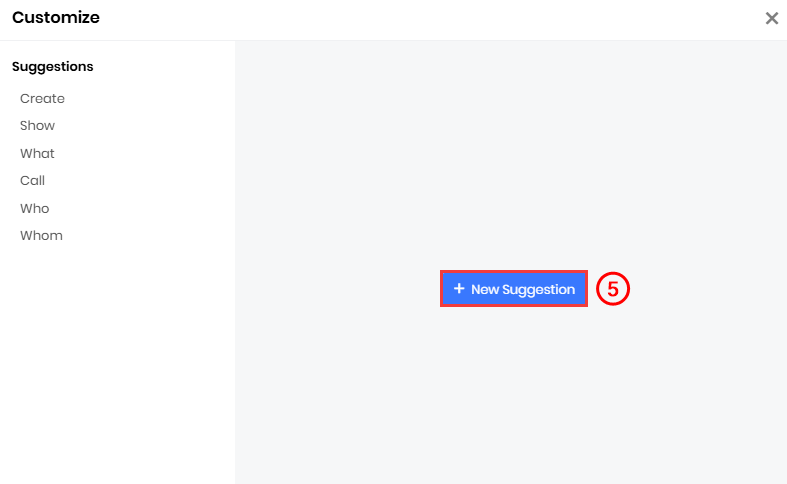Click the plus icon on New Suggestion

[x=459, y=288]
